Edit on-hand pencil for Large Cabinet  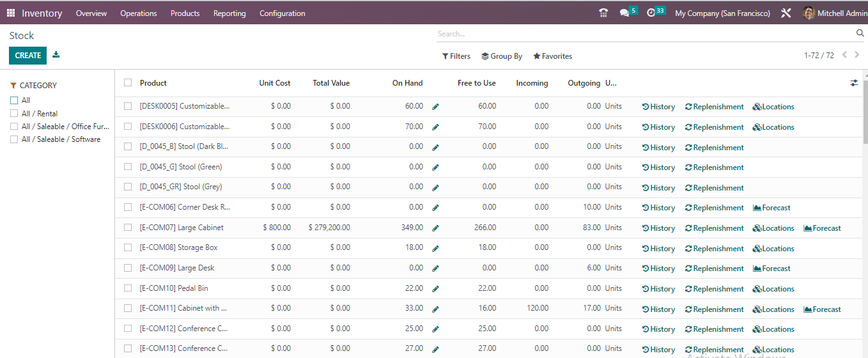point(435,228)
